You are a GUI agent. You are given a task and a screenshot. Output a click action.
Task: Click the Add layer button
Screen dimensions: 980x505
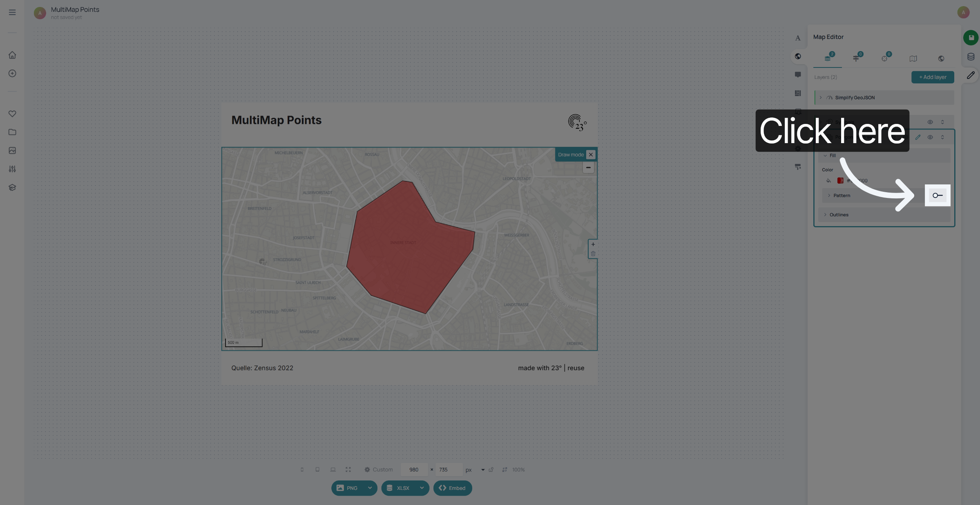coord(933,77)
